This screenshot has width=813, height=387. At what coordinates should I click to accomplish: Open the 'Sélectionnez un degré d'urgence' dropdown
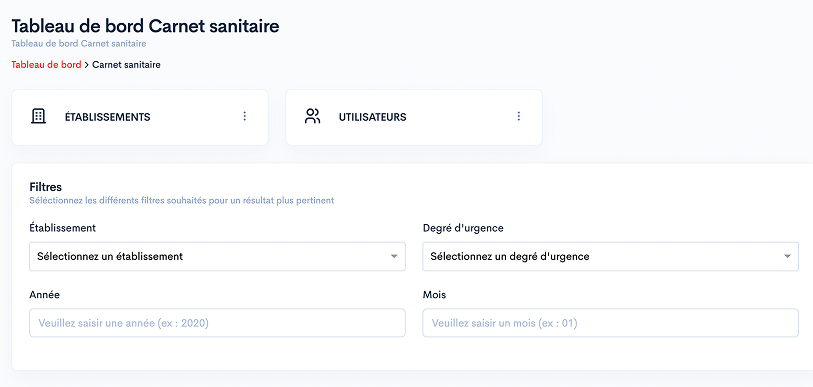coord(610,256)
